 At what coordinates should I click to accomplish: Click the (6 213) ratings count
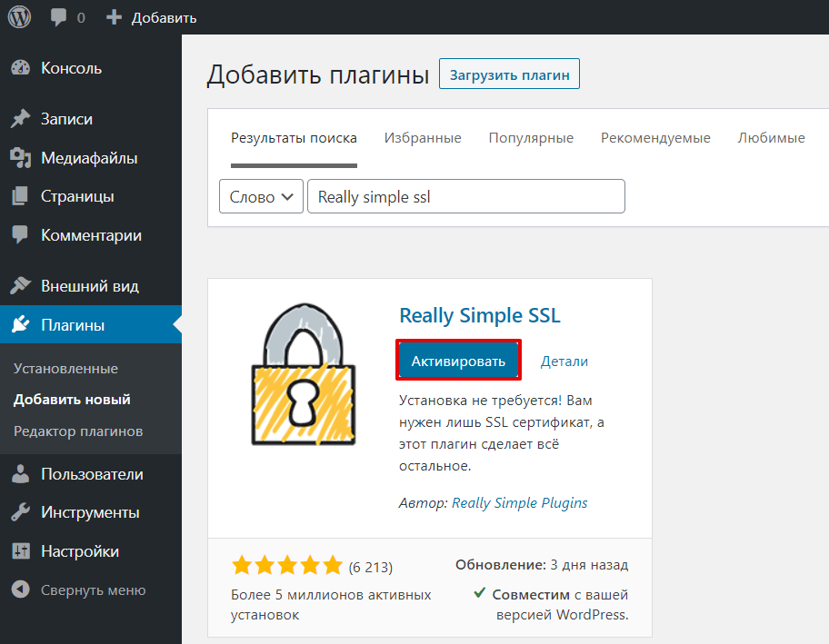tap(371, 567)
